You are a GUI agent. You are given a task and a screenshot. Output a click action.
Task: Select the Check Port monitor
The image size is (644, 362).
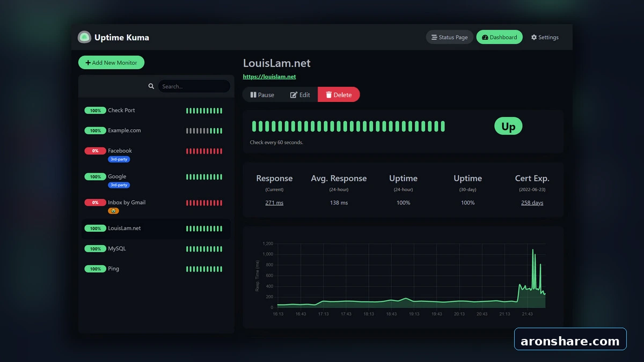156,110
